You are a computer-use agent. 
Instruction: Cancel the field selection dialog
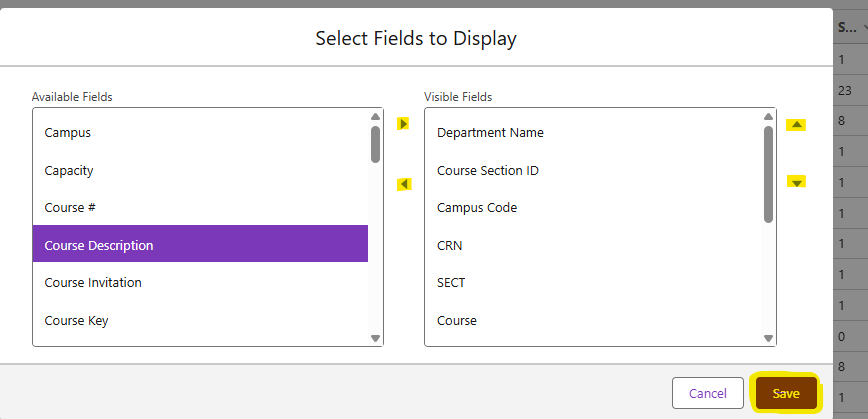coord(707,393)
